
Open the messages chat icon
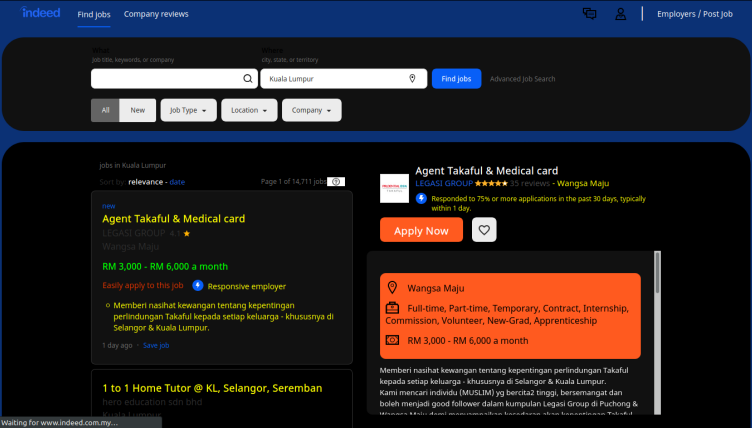tap(589, 14)
